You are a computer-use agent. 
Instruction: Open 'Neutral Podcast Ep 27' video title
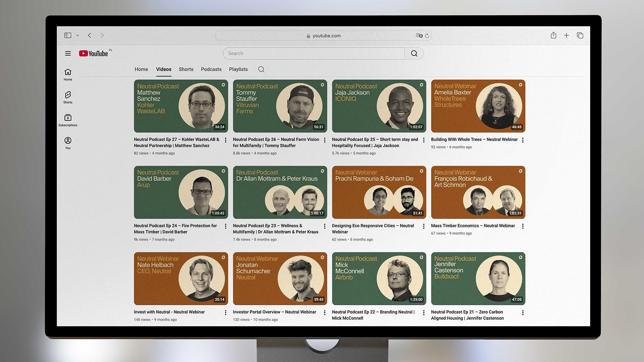coord(177,143)
